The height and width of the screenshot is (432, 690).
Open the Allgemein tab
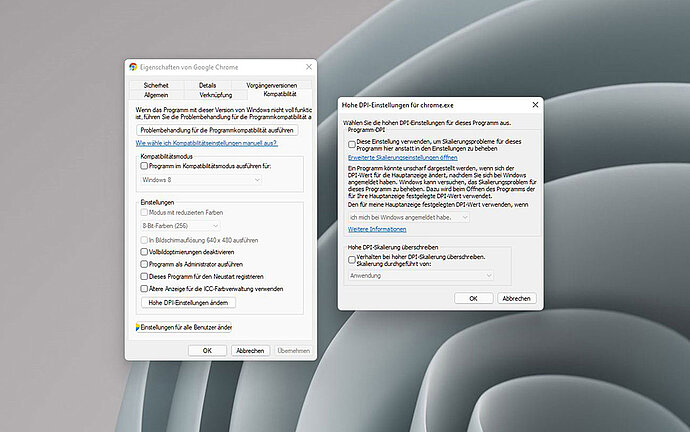click(x=156, y=95)
